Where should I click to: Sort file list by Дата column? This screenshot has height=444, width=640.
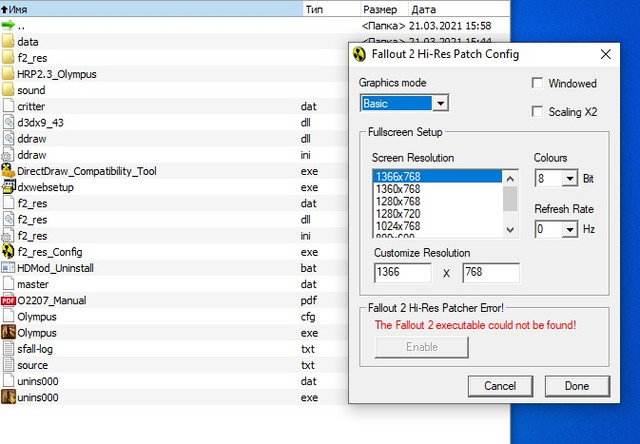coord(459,9)
